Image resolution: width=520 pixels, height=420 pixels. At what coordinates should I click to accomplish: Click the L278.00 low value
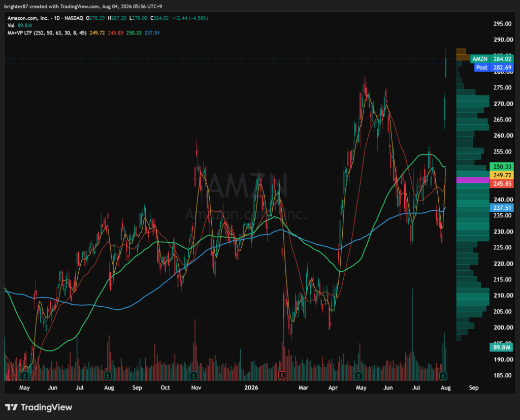coord(138,18)
